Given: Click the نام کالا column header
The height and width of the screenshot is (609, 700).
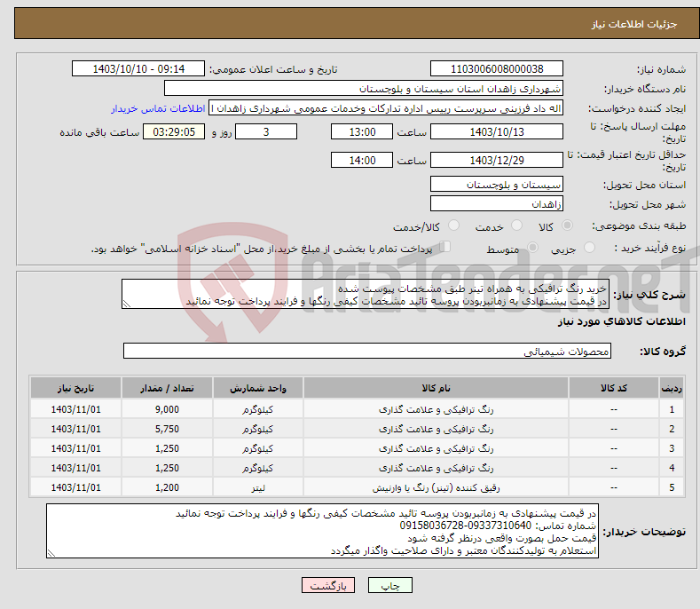Looking at the screenshot, I should tap(436, 388).
